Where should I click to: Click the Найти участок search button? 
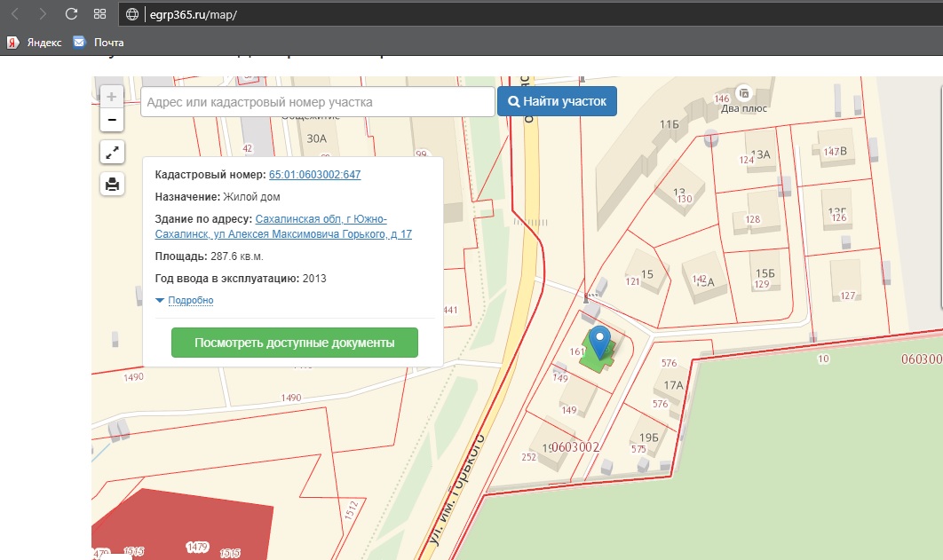(557, 101)
